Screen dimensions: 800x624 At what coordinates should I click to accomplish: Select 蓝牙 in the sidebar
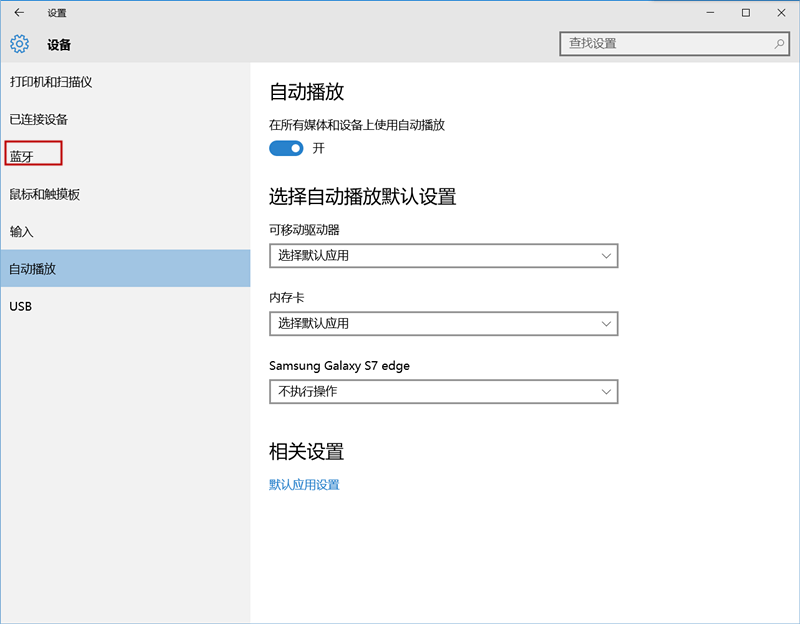125,156
